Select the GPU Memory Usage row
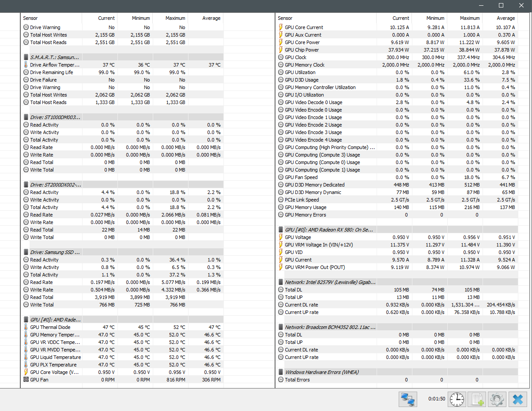Image resolution: width=532 pixels, height=411 pixels. [397, 207]
